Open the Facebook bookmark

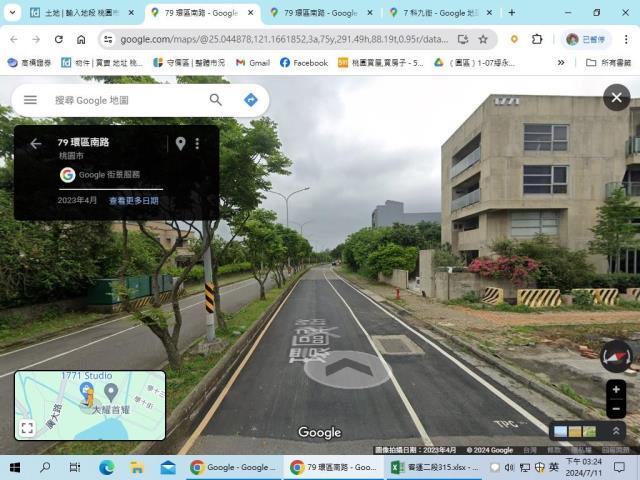pos(304,62)
